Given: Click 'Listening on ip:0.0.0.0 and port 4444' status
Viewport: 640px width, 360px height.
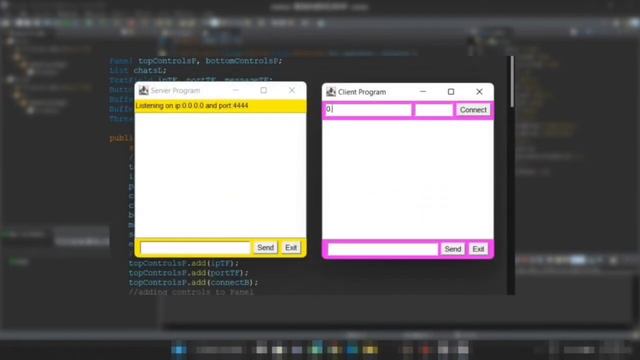Looking at the screenshot, I should [x=192, y=106].
